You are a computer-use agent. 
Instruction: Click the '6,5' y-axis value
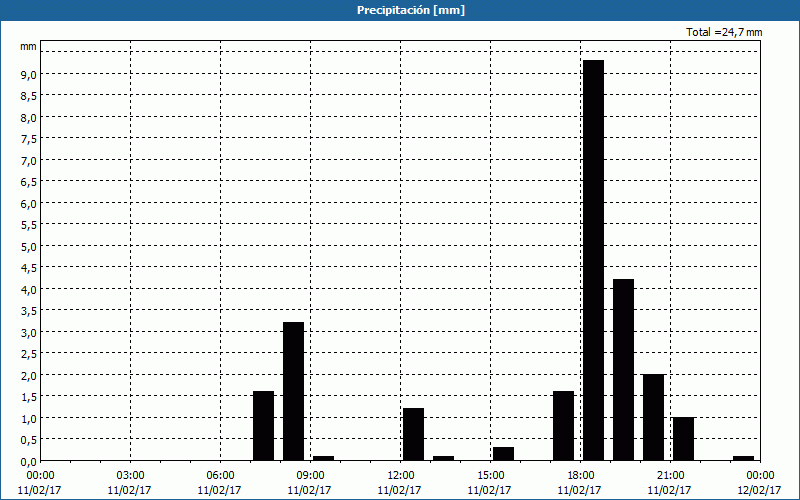pyautogui.click(x=28, y=182)
